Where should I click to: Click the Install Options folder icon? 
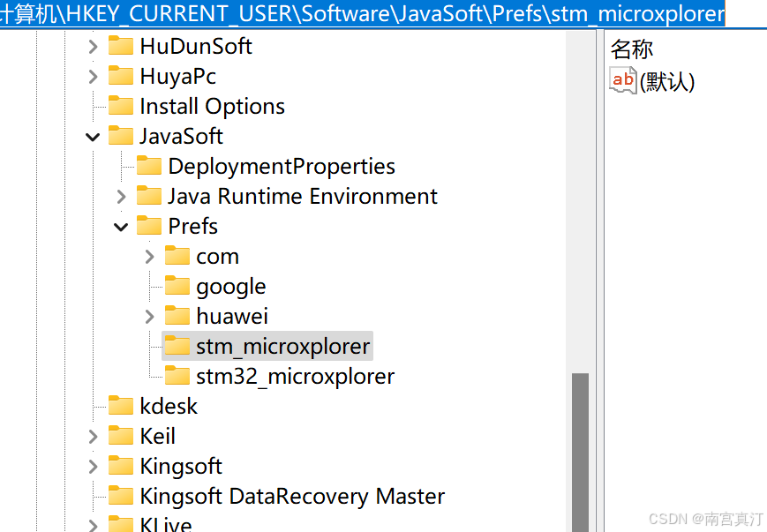120,105
